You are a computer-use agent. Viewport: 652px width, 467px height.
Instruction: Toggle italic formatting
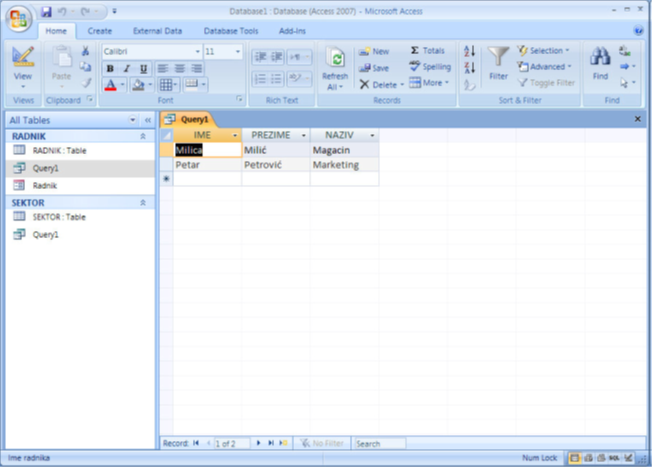127,69
